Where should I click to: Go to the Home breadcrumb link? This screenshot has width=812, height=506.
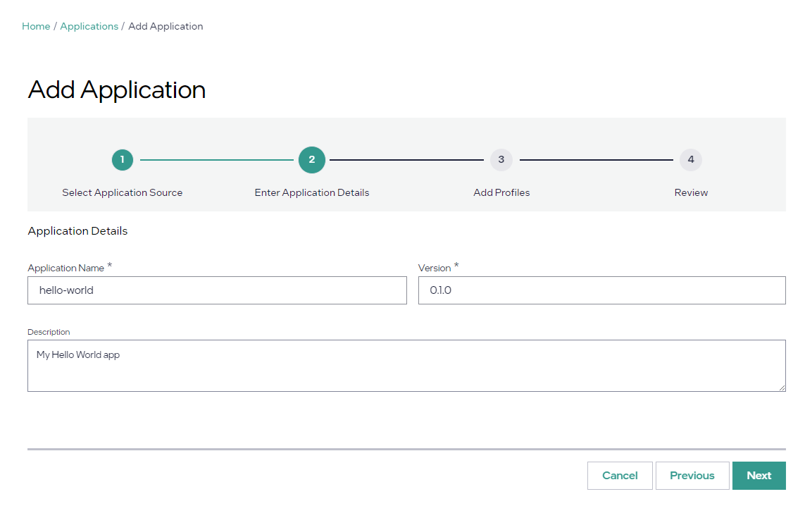coord(36,26)
